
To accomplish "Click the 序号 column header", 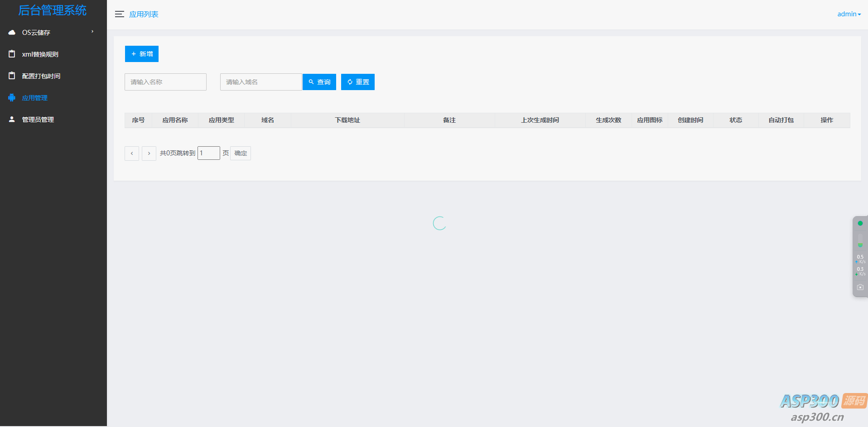I will click(x=138, y=120).
